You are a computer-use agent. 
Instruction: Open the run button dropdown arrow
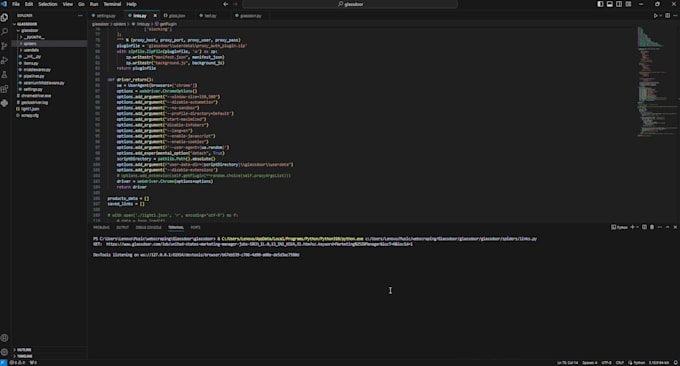[x=660, y=16]
